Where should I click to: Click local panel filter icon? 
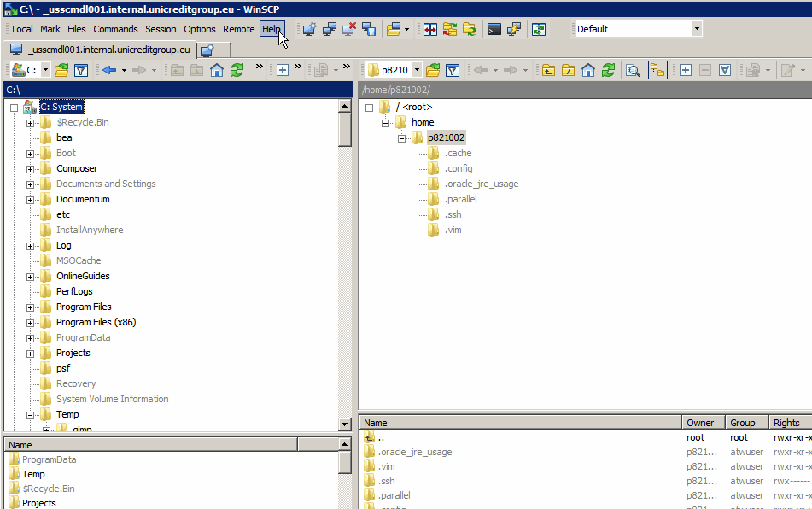[81, 70]
